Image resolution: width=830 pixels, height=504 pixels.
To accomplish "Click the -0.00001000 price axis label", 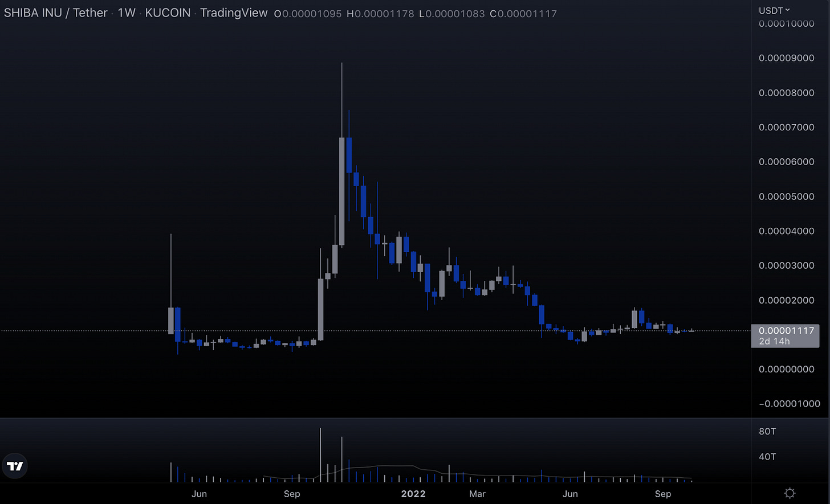I will coord(789,404).
